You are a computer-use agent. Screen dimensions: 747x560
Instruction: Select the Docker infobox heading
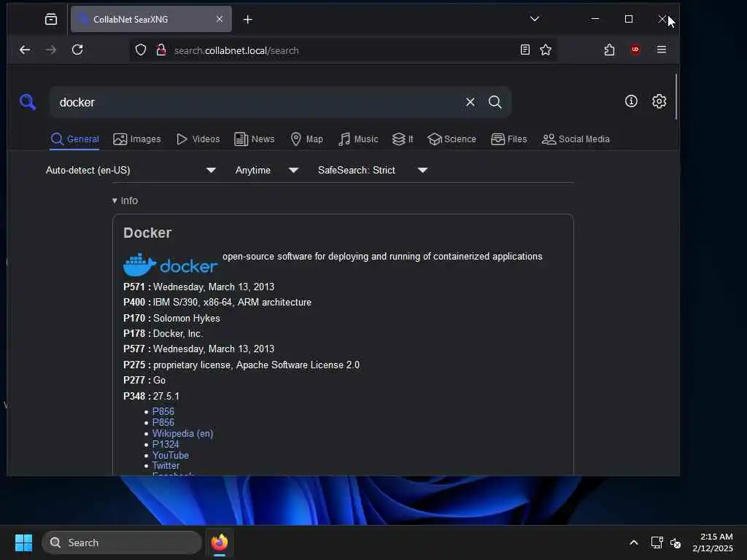click(x=147, y=233)
